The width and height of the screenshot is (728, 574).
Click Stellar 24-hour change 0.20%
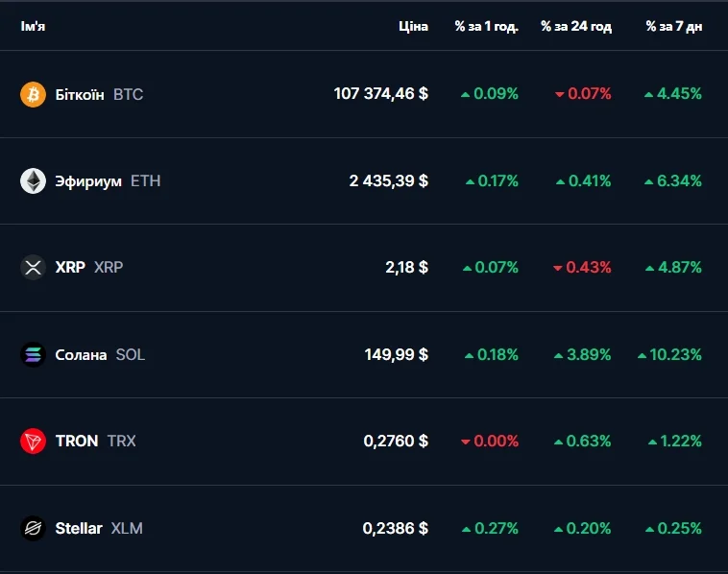(582, 528)
